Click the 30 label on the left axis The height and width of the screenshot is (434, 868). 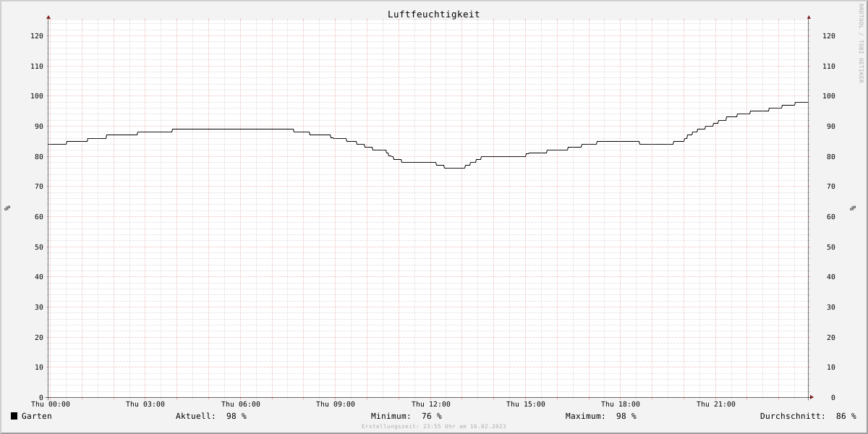39,307
